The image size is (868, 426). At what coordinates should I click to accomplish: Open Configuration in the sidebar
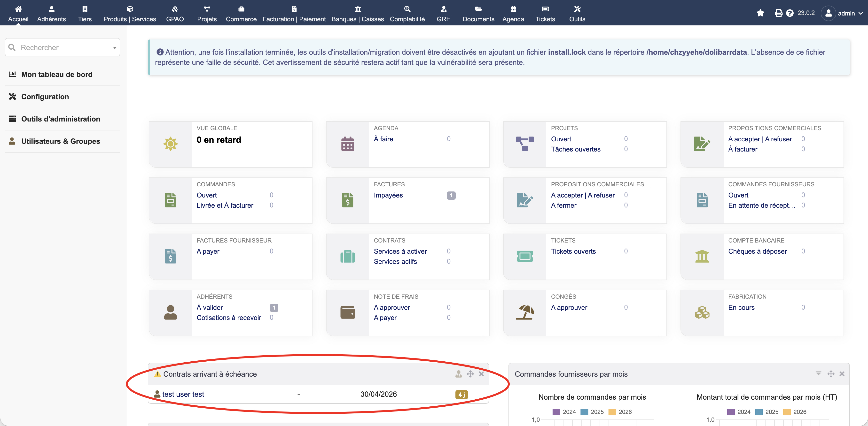[x=45, y=97]
